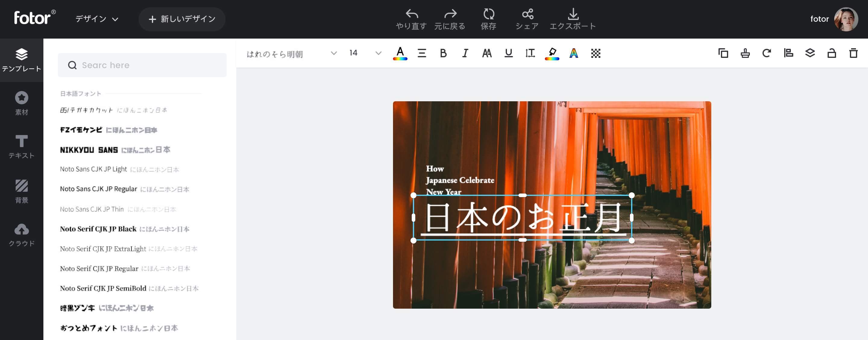Image resolution: width=868 pixels, height=340 pixels.
Task: Click the 新しいデザイン button
Action: pos(182,19)
